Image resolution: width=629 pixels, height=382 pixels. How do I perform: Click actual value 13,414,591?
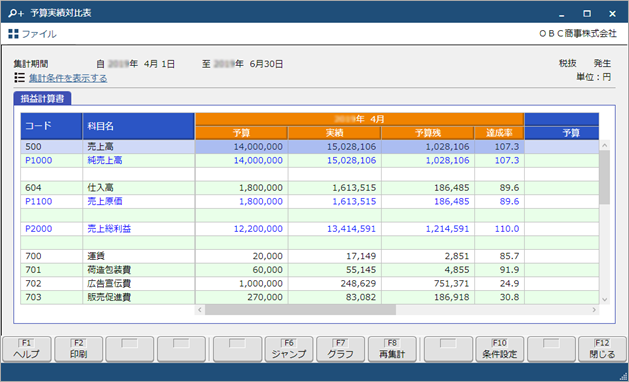(x=351, y=229)
